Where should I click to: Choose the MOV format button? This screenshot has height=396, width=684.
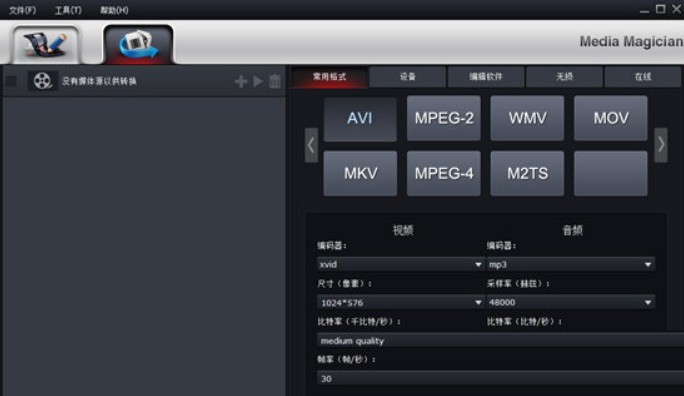611,119
